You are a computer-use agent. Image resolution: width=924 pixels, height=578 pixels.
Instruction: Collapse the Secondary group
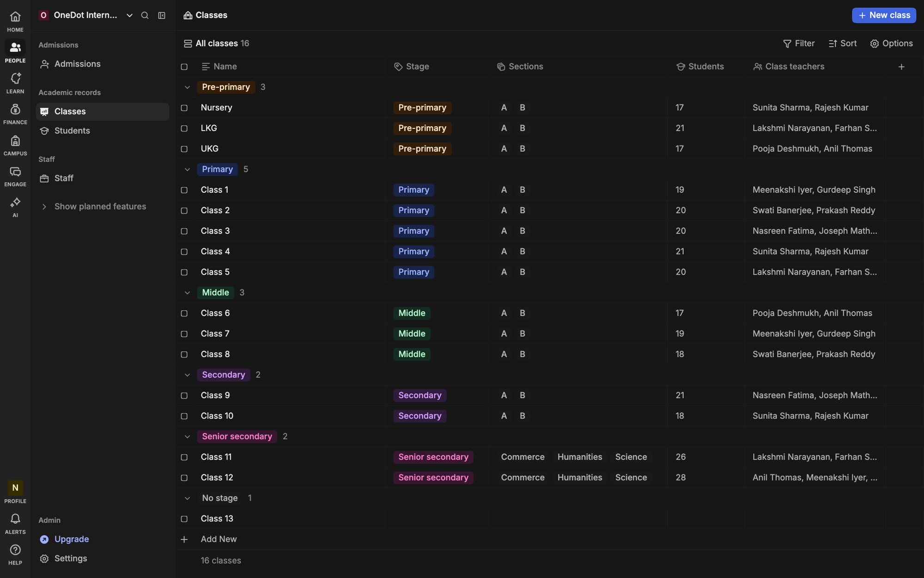[187, 375]
